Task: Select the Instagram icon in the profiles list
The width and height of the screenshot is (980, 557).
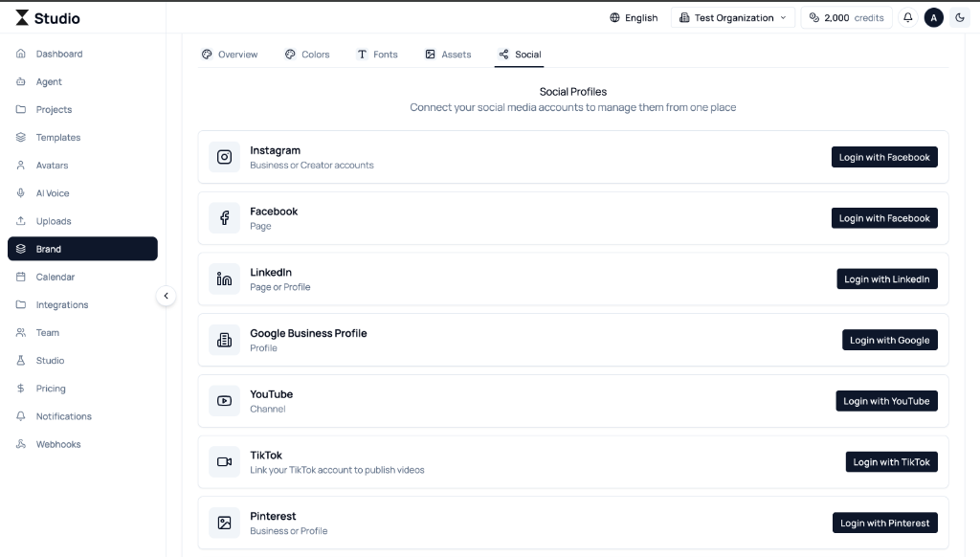Action: pyautogui.click(x=224, y=157)
